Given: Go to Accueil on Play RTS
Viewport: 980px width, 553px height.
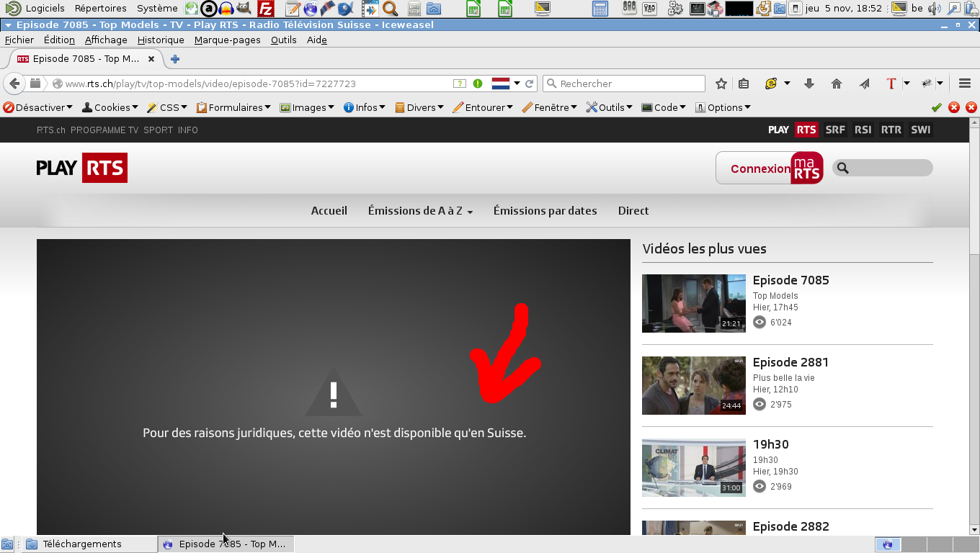Looking at the screenshot, I should tap(329, 211).
